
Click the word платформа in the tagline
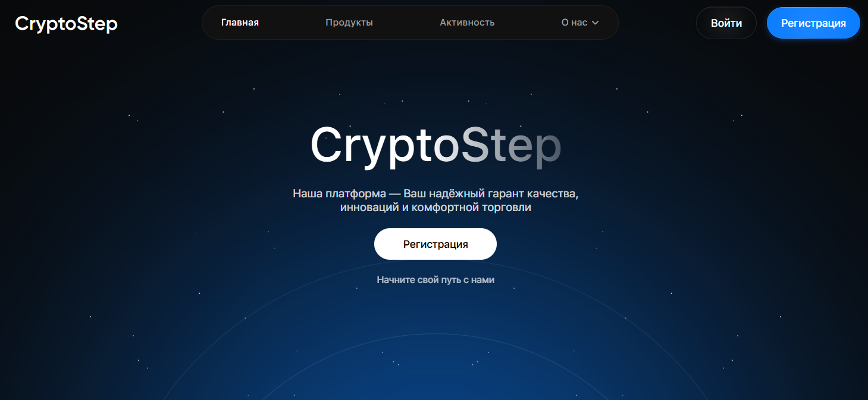coord(355,194)
